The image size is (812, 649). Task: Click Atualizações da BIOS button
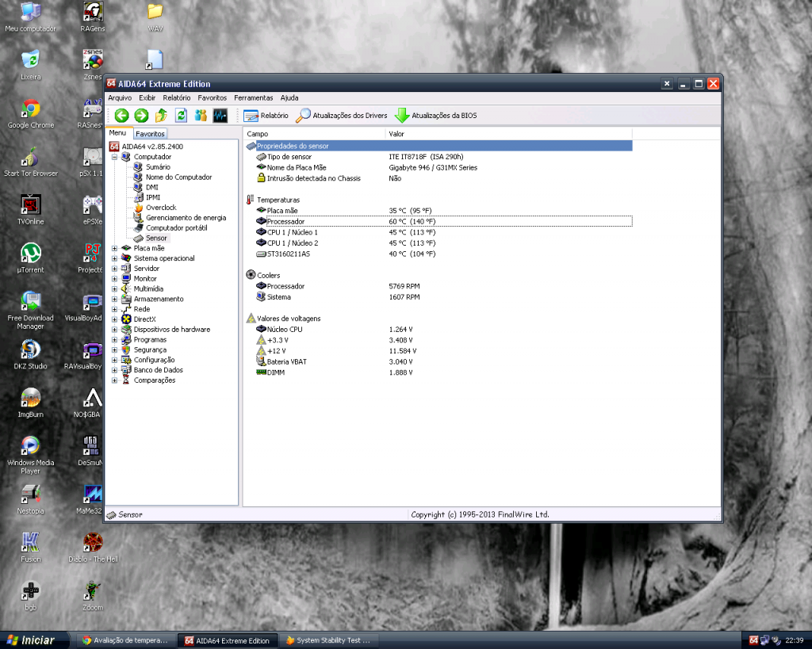tap(442, 116)
